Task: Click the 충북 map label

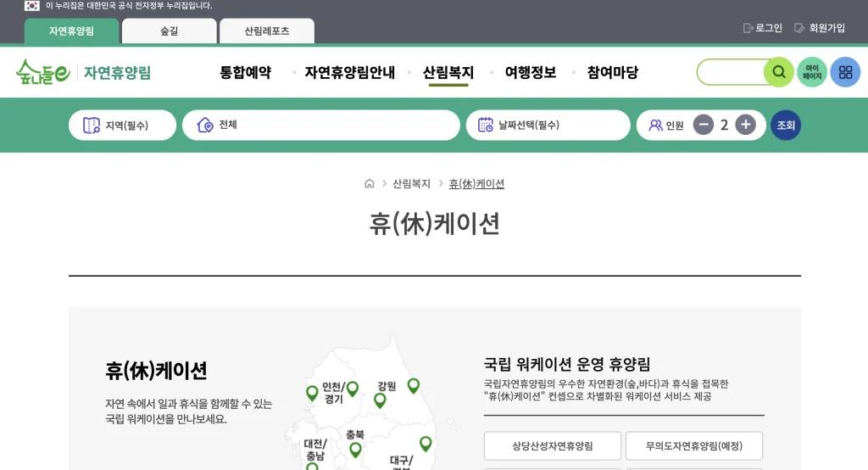Action: [x=355, y=434]
